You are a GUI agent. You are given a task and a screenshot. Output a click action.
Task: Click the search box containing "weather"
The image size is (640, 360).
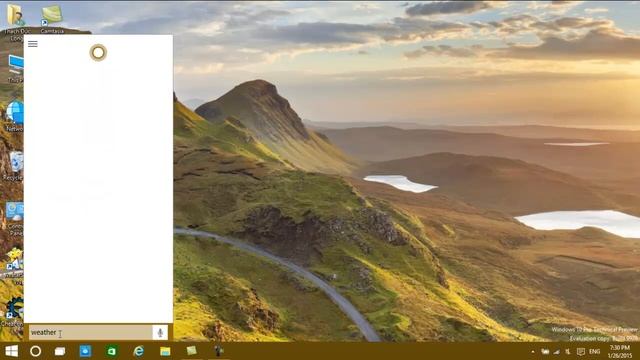[91, 333]
